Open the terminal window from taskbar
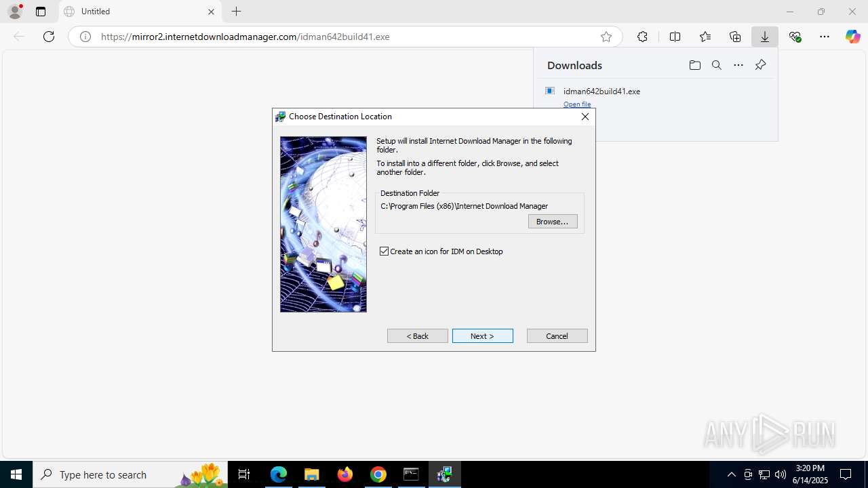 411,474
